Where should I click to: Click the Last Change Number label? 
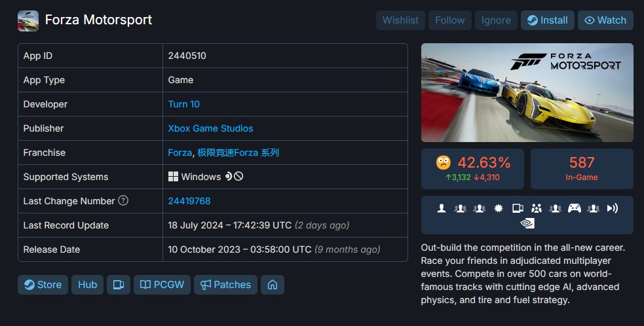click(69, 201)
